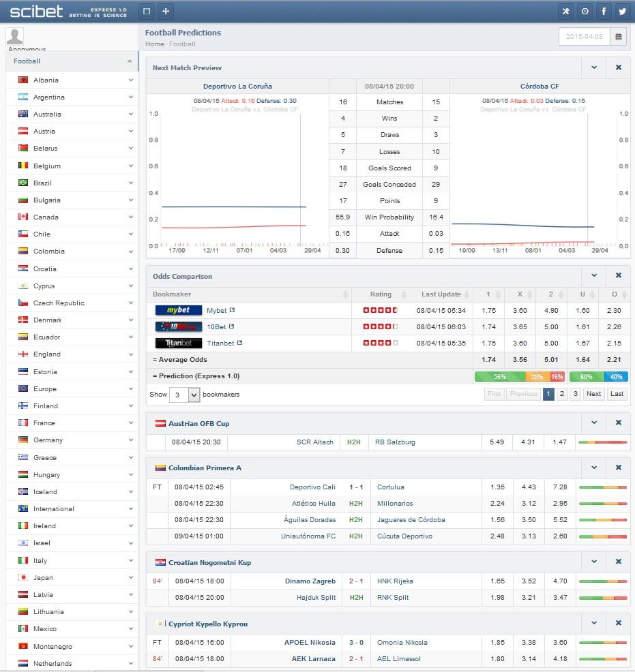Click the Titanbet bookmaker logo
The image size is (635, 672).
coord(179,343)
